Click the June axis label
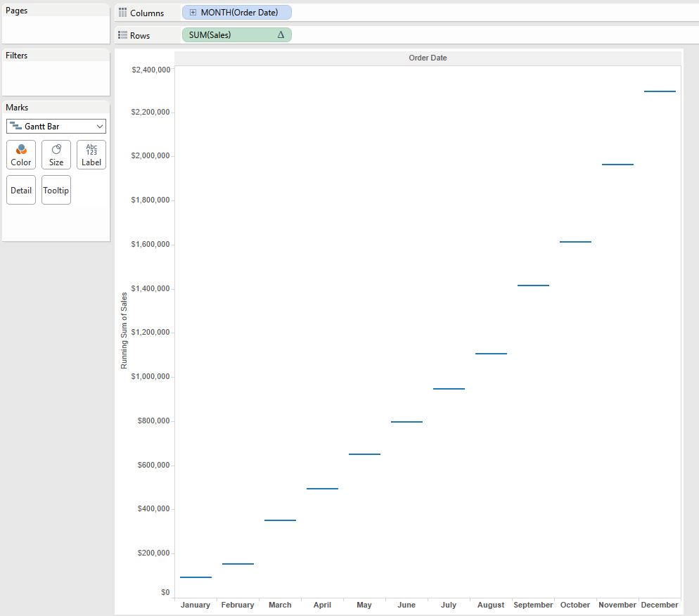The image size is (699, 616). (406, 605)
